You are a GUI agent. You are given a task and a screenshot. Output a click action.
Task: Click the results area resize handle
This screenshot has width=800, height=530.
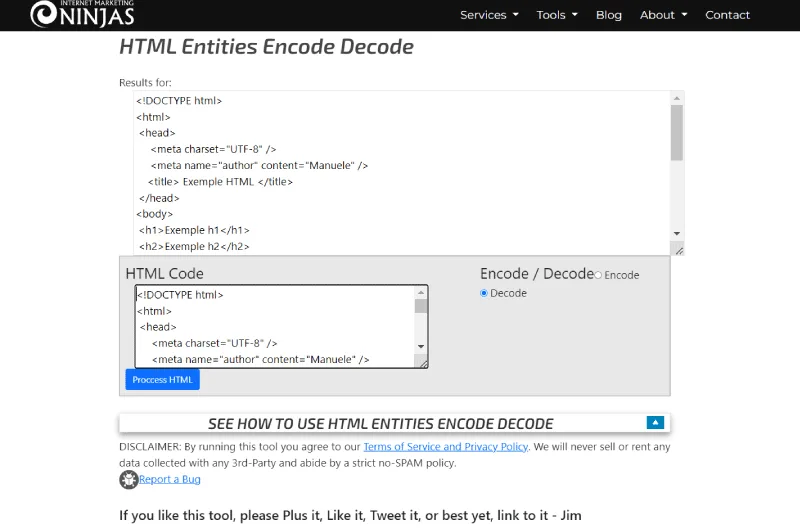[679, 250]
